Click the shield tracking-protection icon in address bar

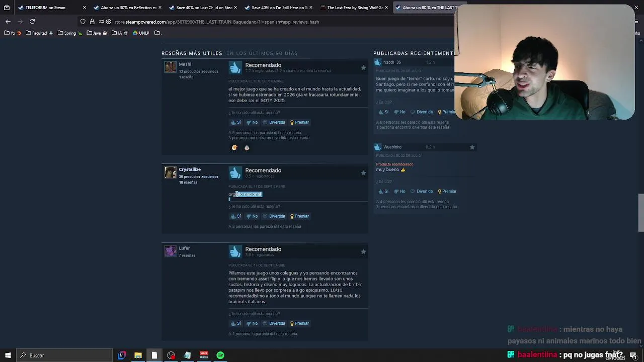83,22
